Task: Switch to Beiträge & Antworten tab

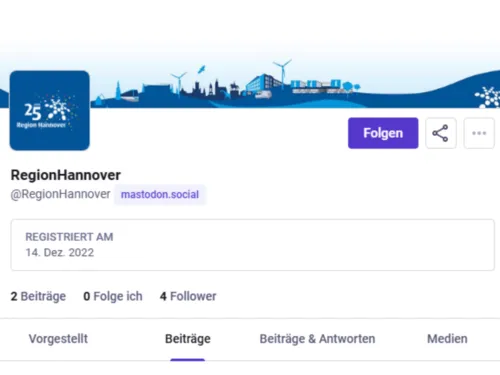Action: pyautogui.click(x=317, y=339)
